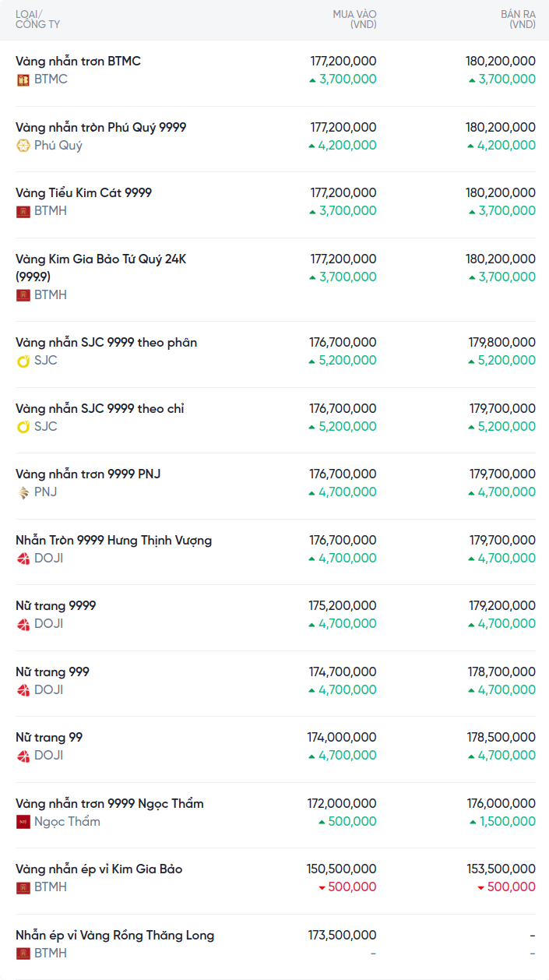Screen dimensions: 549x980
Task: Click SJC logo under SJC theo chỉ
Action: click(23, 427)
